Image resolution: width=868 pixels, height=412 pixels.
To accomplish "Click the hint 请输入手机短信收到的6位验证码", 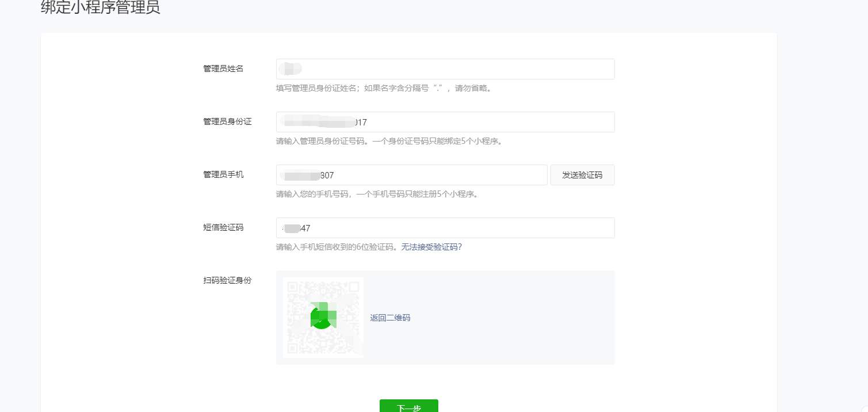I will coord(338,247).
